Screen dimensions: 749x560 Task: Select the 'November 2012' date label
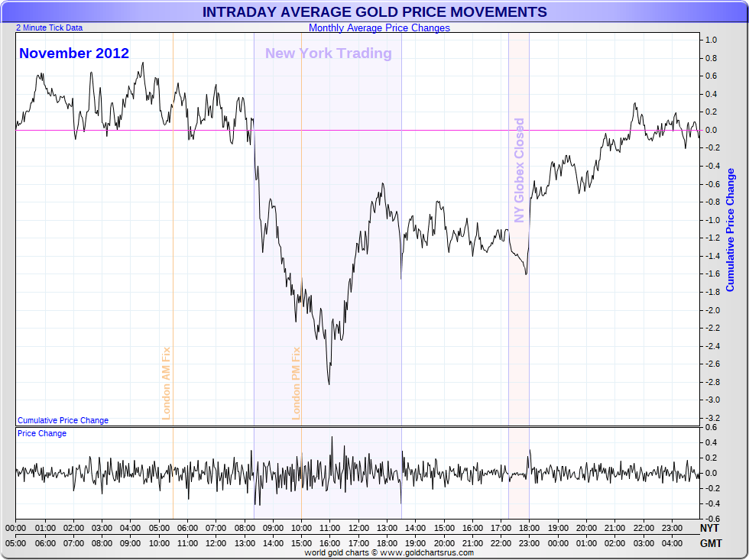(x=74, y=53)
